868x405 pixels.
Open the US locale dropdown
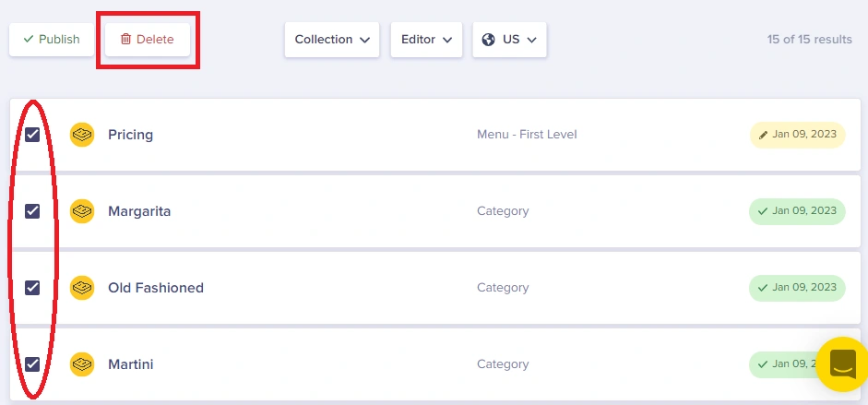tap(509, 40)
